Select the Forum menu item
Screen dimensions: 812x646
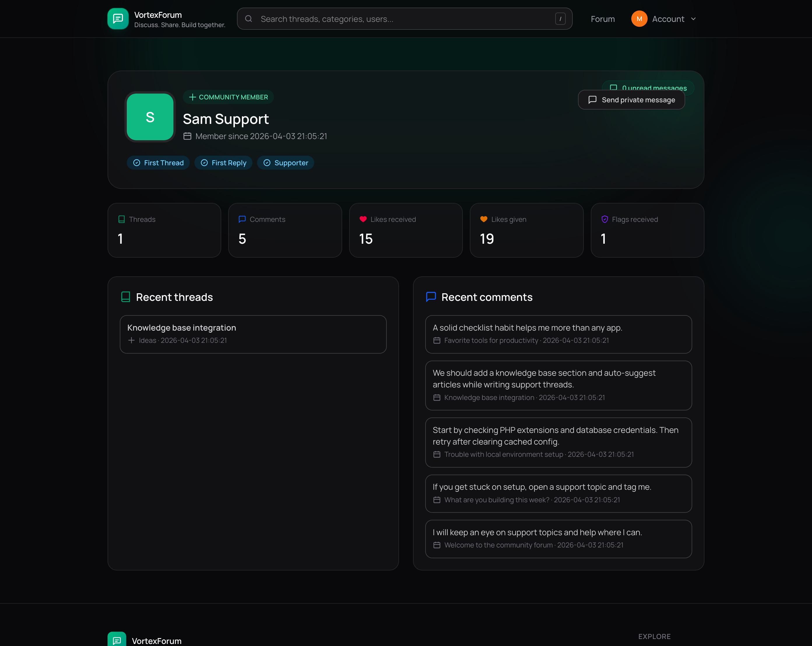(x=603, y=18)
